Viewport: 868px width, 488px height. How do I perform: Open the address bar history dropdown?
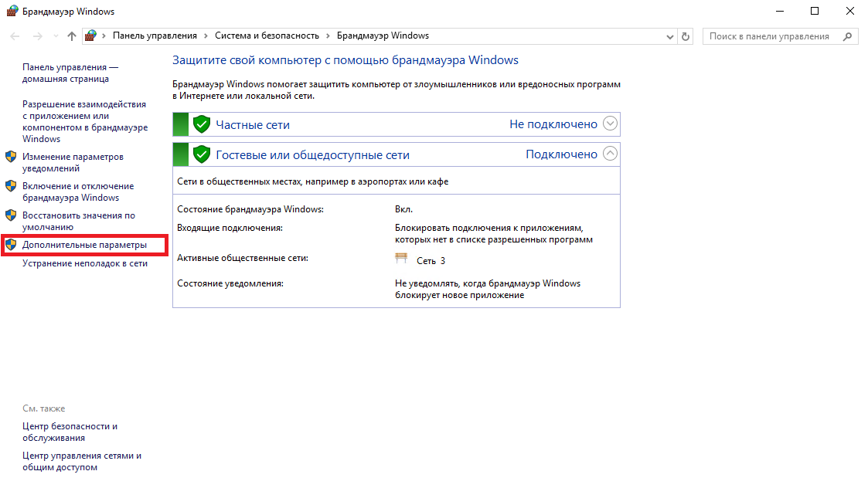(x=669, y=36)
